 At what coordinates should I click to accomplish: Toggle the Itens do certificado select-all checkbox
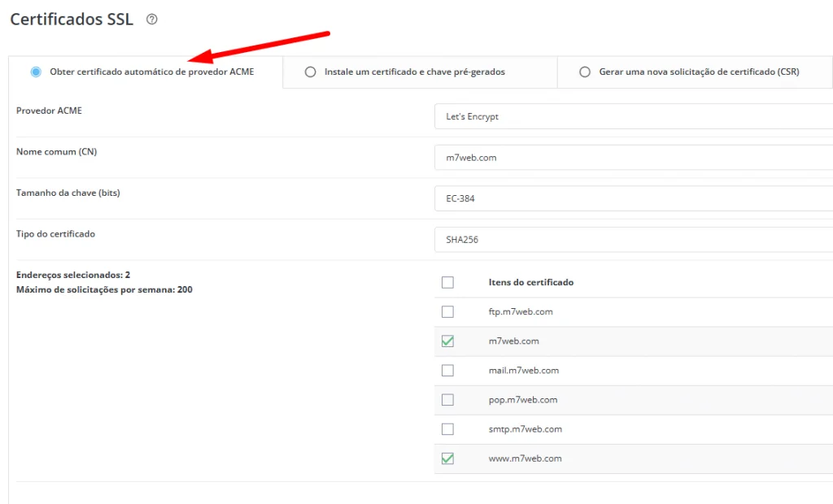click(x=448, y=282)
